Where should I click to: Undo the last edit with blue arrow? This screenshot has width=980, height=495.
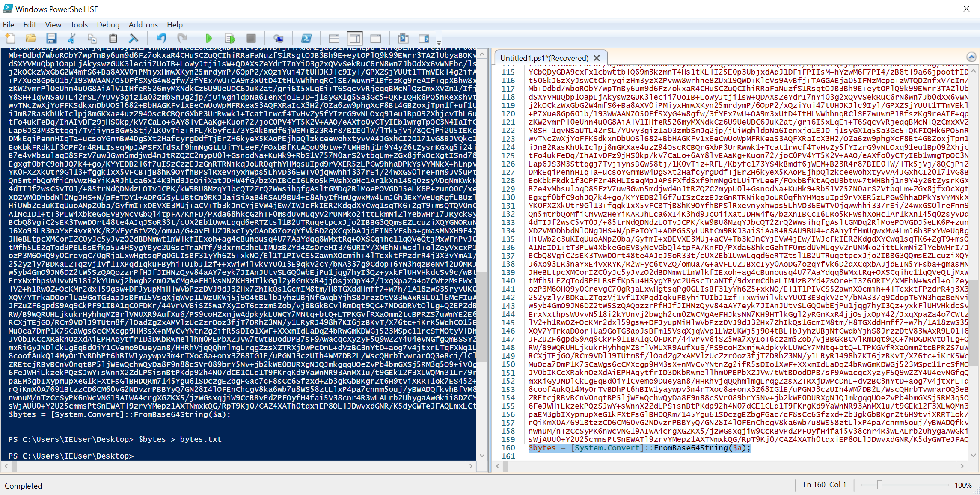click(161, 39)
